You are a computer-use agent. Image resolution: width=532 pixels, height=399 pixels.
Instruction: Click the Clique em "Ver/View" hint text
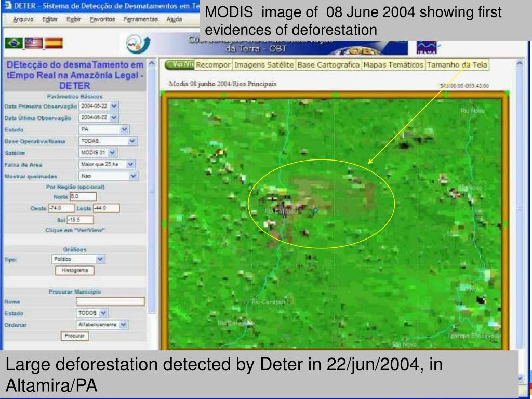tap(75, 230)
